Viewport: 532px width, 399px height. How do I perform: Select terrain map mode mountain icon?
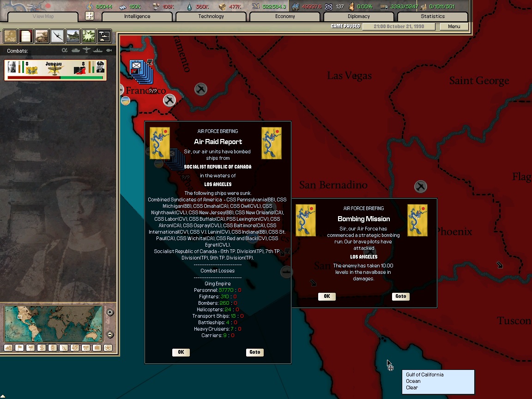[x=8, y=348]
